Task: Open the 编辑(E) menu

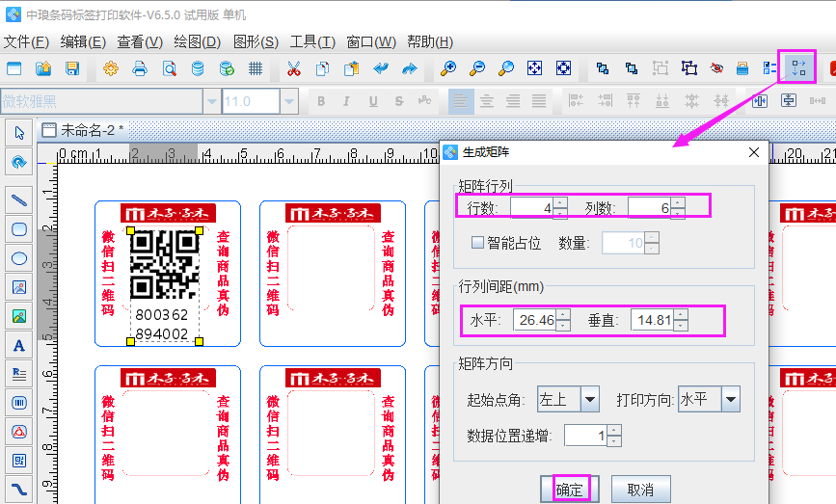Action: (x=83, y=41)
